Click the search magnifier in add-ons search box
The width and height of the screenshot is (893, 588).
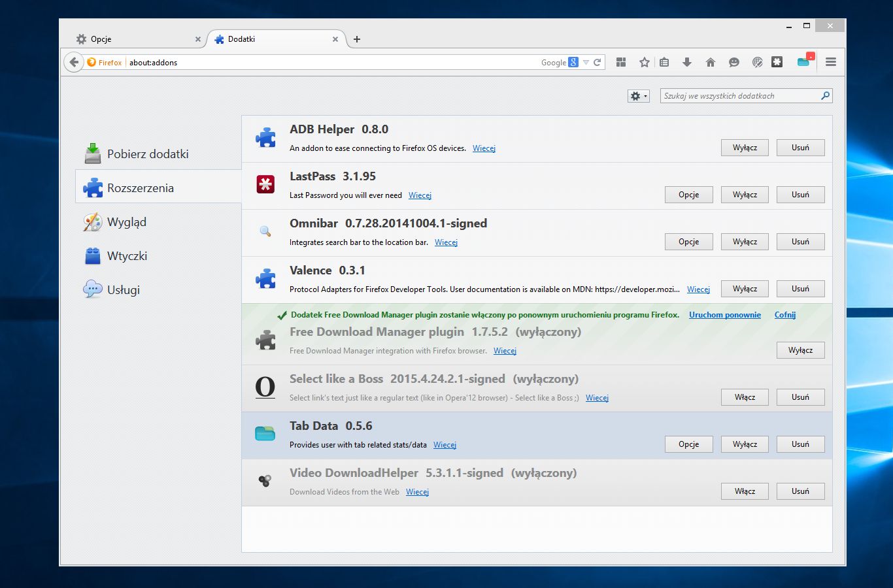[x=826, y=96]
